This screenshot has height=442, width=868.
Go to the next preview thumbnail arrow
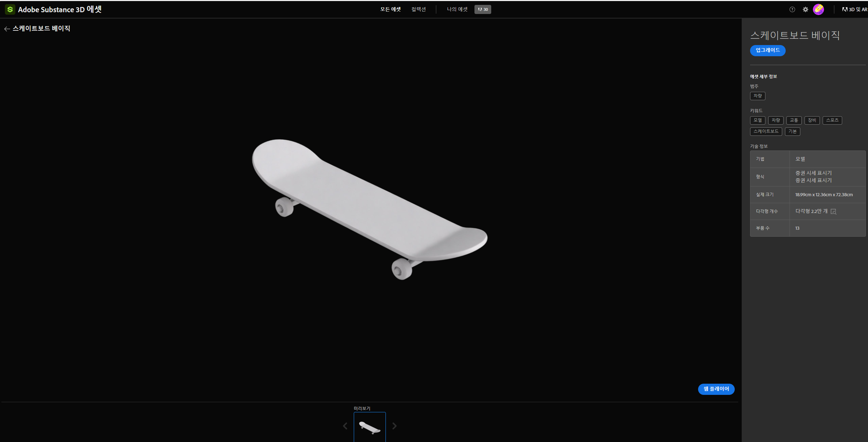pos(395,426)
